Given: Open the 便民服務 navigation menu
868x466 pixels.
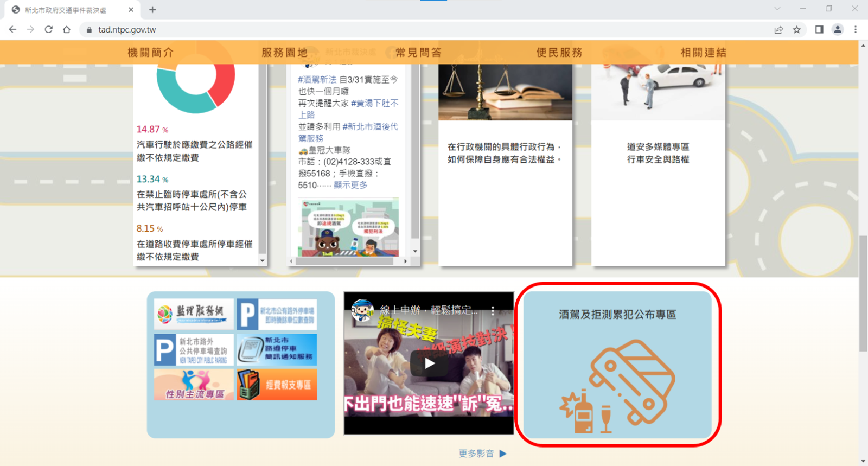Looking at the screenshot, I should click(559, 53).
